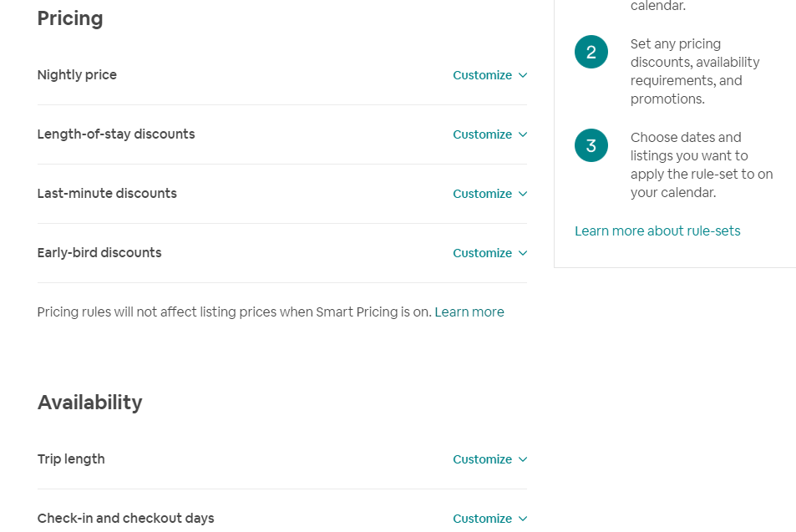Click chevron beside Last-minute discounts Customize
The image size is (796, 532).
[x=523, y=194]
